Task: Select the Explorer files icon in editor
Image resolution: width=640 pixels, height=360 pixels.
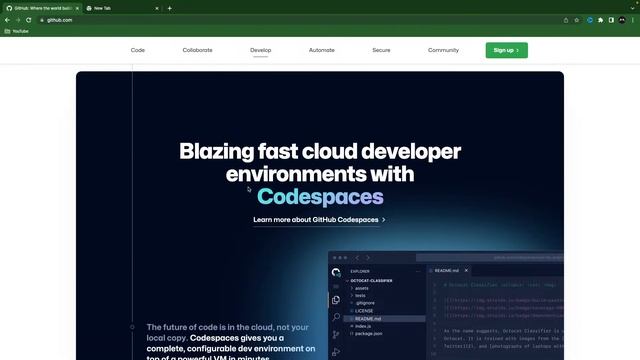Action: [336, 300]
